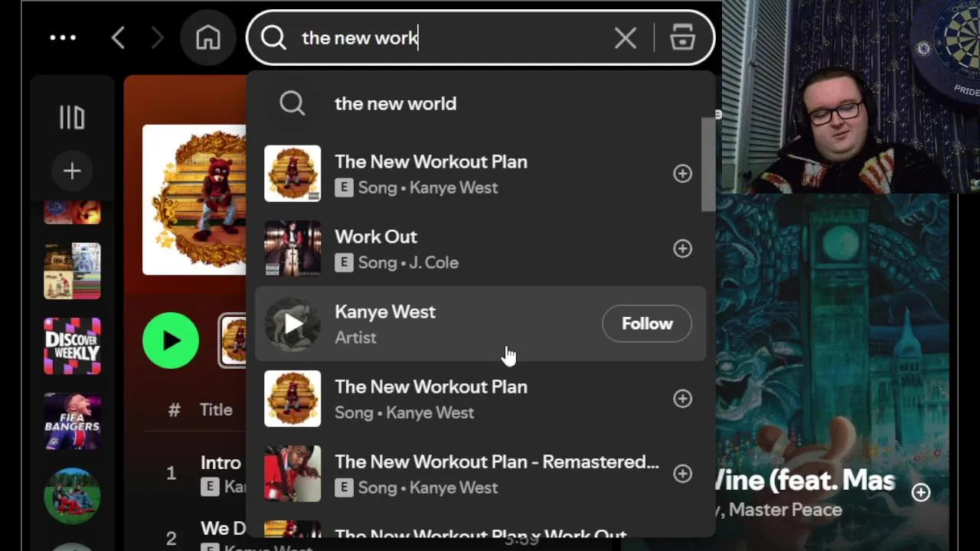The width and height of the screenshot is (980, 551).
Task: Click the # column header
Action: 174,410
